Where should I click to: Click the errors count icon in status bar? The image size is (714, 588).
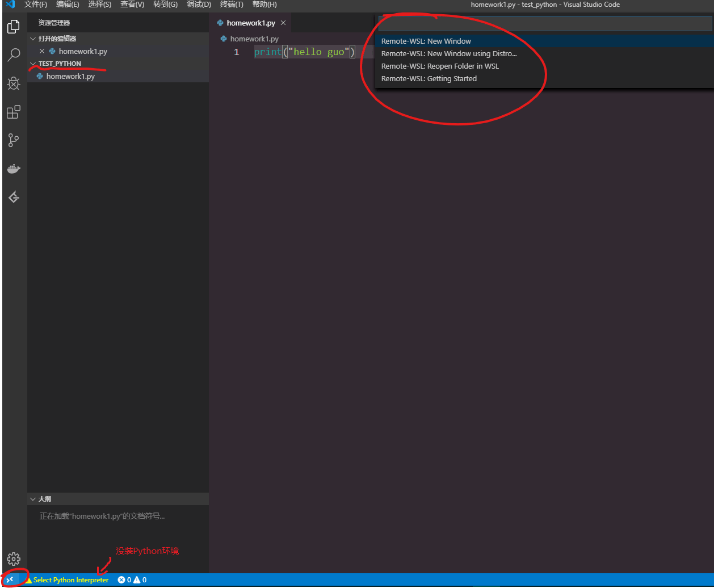click(121, 580)
